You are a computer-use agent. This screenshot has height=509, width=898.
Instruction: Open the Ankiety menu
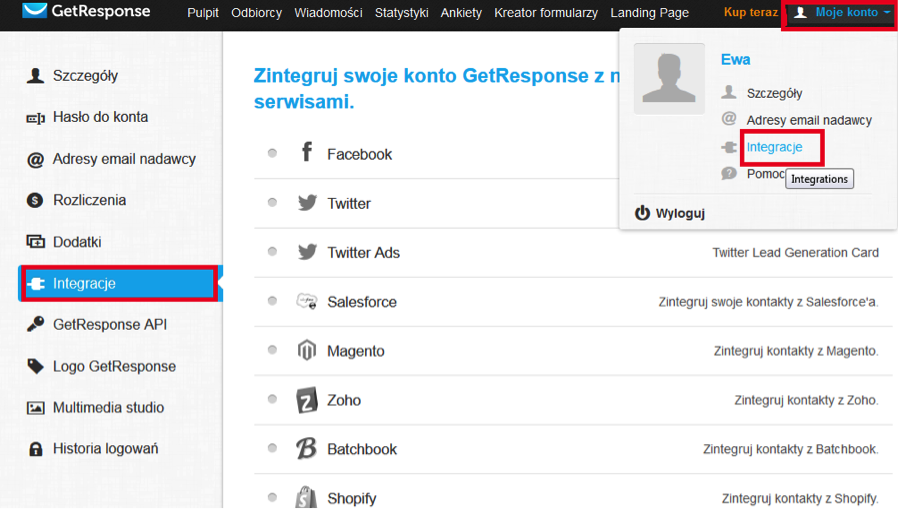[461, 13]
